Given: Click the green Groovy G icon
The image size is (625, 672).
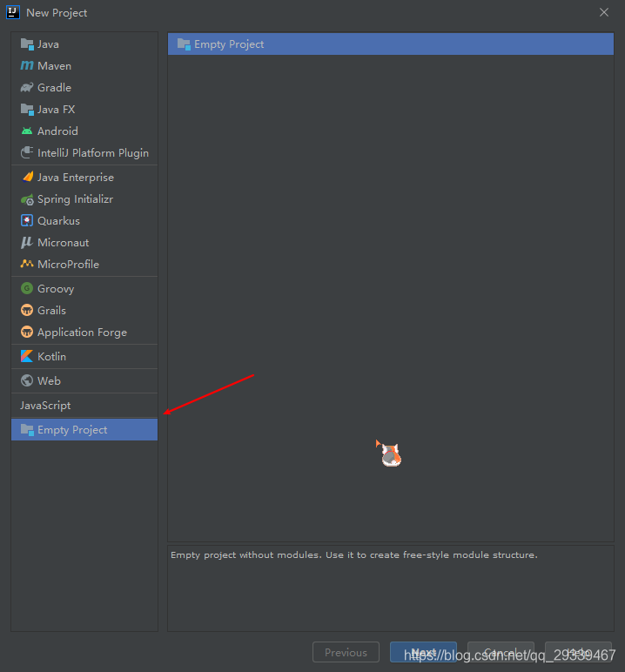Looking at the screenshot, I should (27, 288).
